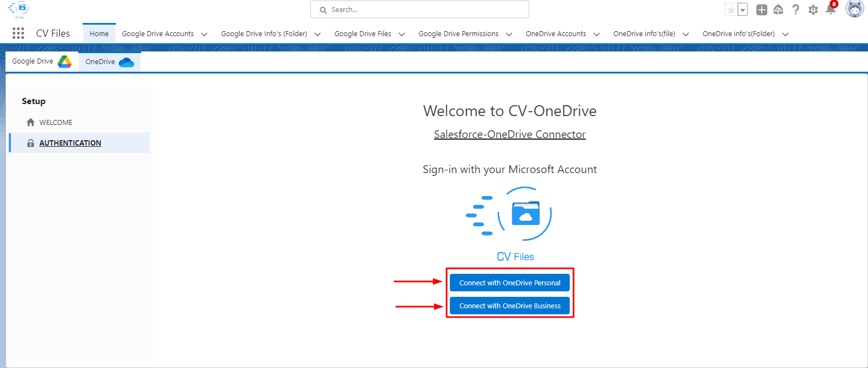Open the Google Drive Permissions tab

point(459,33)
